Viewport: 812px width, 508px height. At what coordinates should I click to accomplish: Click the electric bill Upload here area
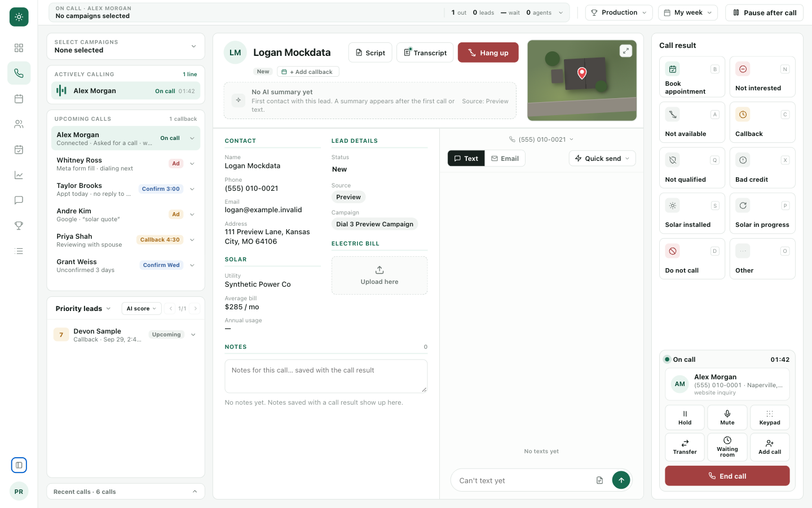(x=379, y=275)
